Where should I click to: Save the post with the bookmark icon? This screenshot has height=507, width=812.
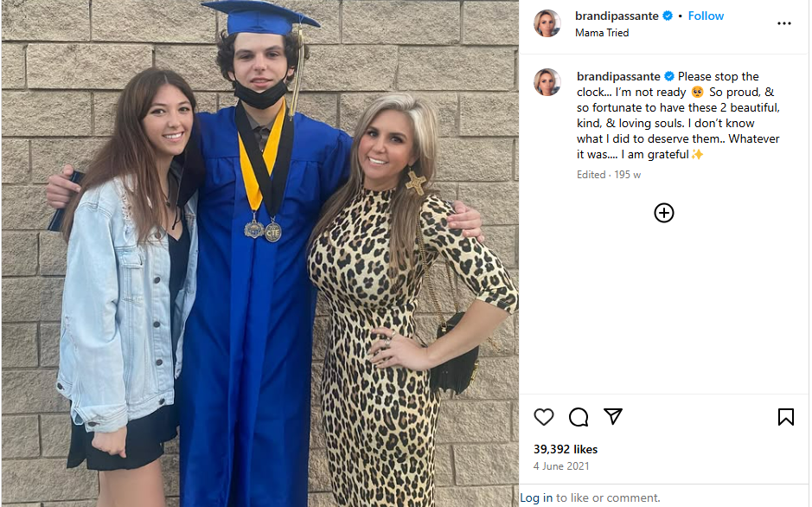(785, 417)
